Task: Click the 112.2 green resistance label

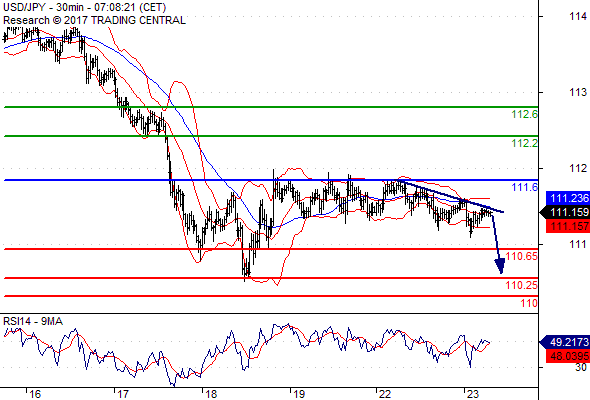Action: tap(524, 143)
